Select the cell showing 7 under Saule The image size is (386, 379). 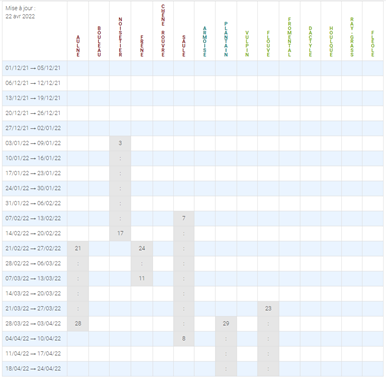[184, 218]
